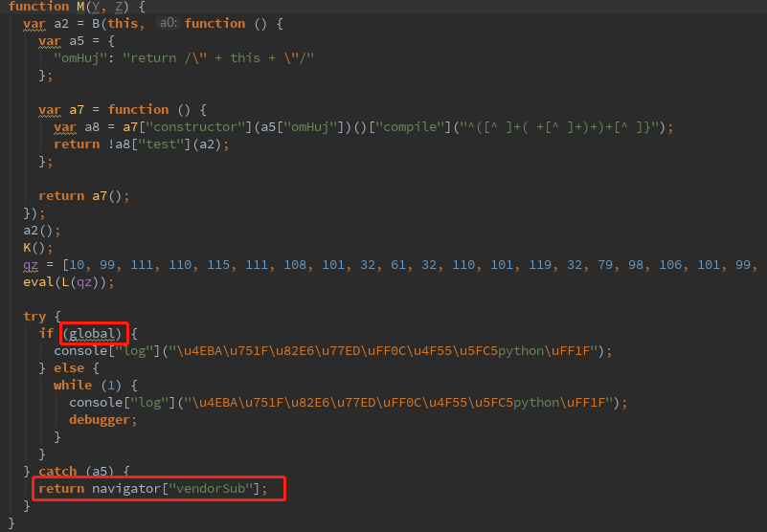Click the catch keyword
The image size is (767, 532).
pyautogui.click(x=57, y=472)
